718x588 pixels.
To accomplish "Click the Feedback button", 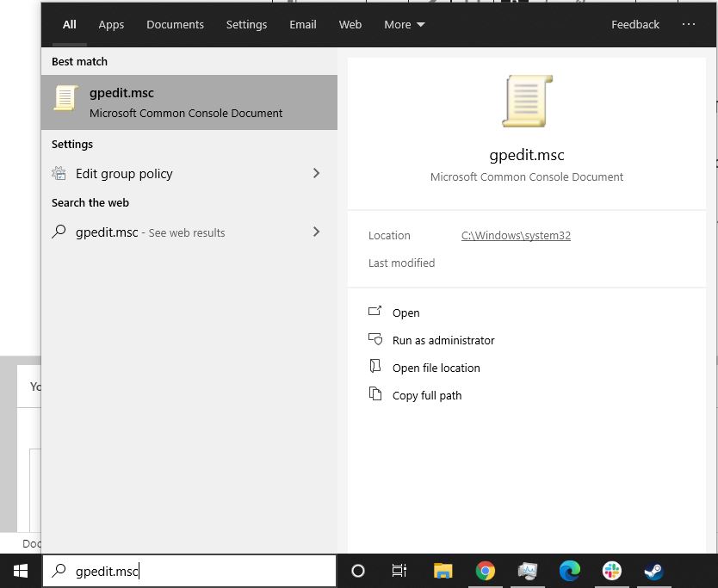I will pos(634,25).
